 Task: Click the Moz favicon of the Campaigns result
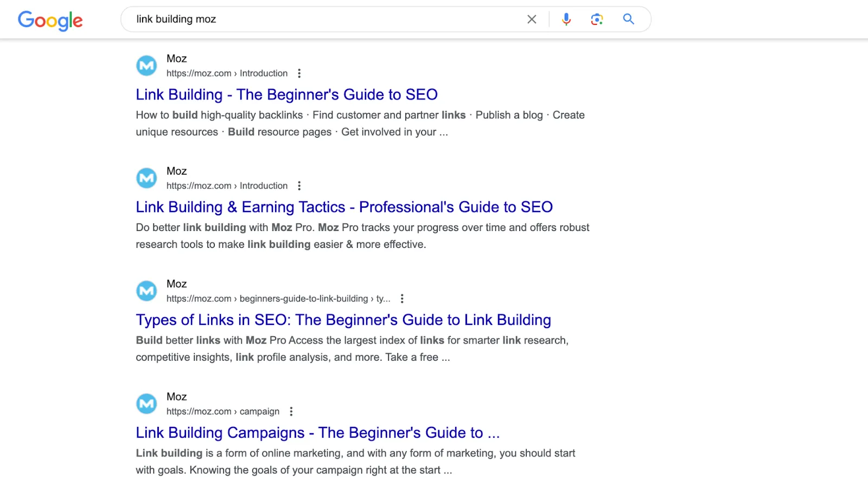(x=146, y=404)
